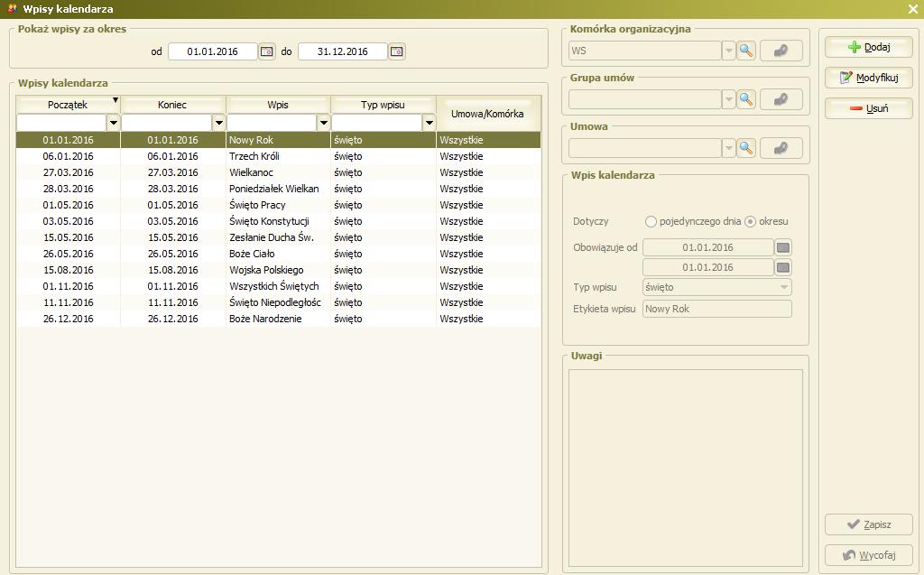This screenshot has width=924, height=575.
Task: Click the 'do' date field 31.12.2016
Action: click(x=343, y=51)
